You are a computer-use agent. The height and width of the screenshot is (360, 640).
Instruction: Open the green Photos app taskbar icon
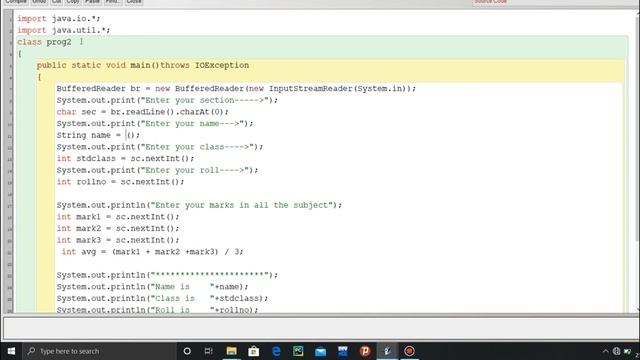(298, 351)
